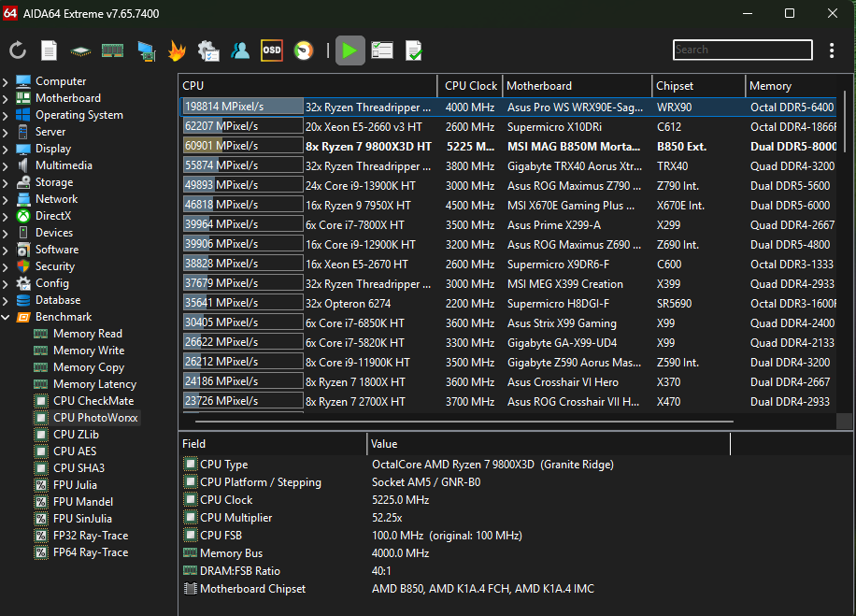Select Devices in the sidebar
Image resolution: width=856 pixels, height=616 pixels.
pos(54,233)
